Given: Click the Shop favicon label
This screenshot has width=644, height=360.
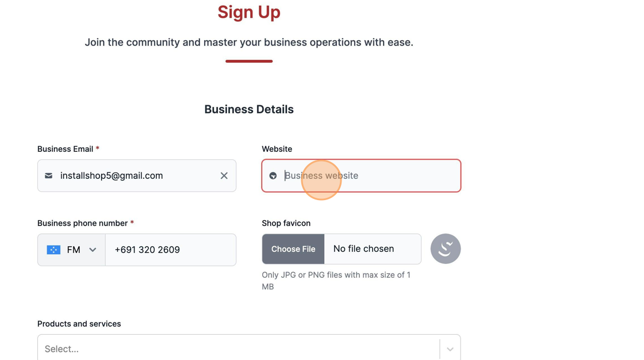Looking at the screenshot, I should [x=286, y=223].
